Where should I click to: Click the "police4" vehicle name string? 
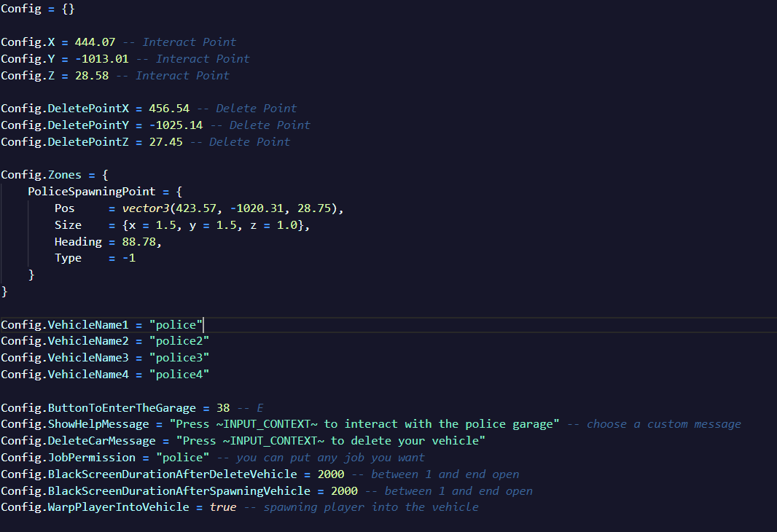pyautogui.click(x=179, y=375)
